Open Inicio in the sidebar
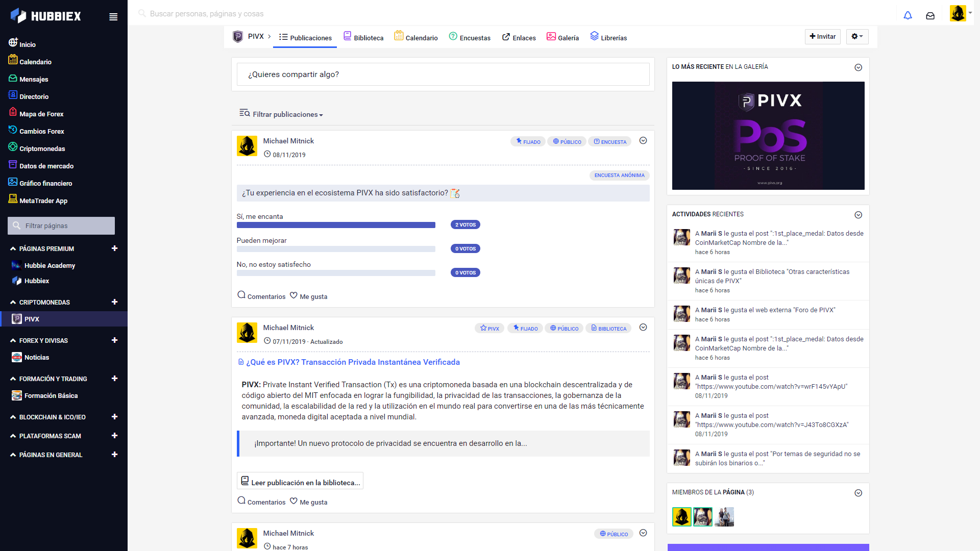Image resolution: width=980 pixels, height=551 pixels. tap(22, 44)
